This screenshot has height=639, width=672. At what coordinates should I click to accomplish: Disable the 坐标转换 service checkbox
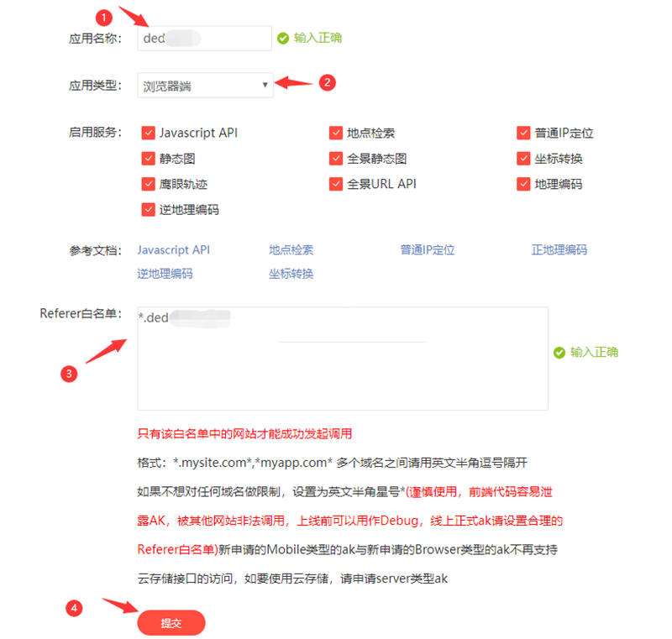523,159
